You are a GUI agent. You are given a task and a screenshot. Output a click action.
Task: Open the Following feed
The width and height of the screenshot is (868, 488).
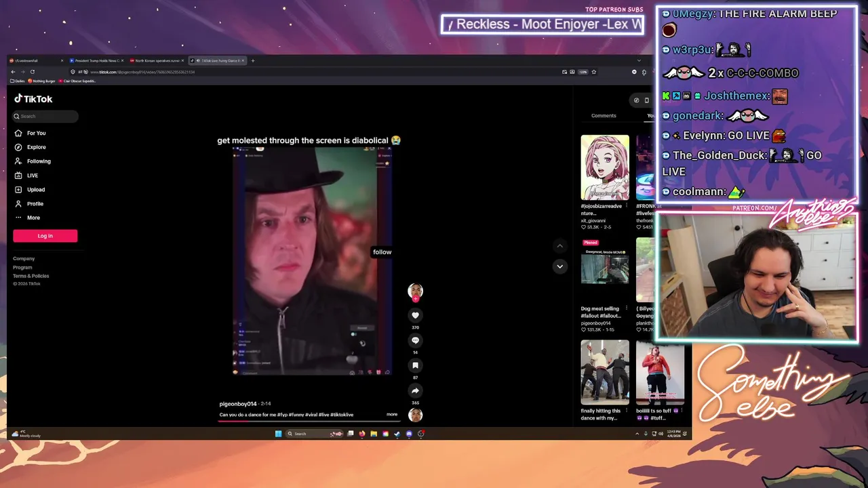(x=33, y=161)
